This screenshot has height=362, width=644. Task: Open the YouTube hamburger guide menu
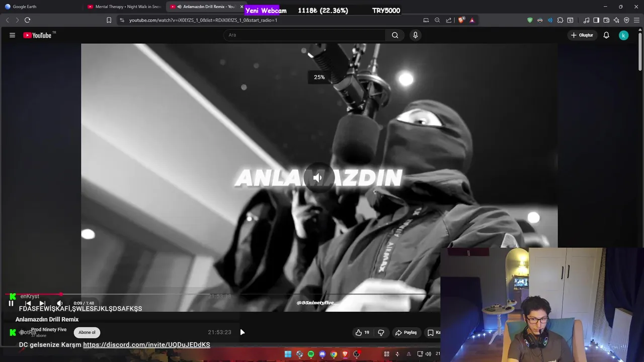12,35
